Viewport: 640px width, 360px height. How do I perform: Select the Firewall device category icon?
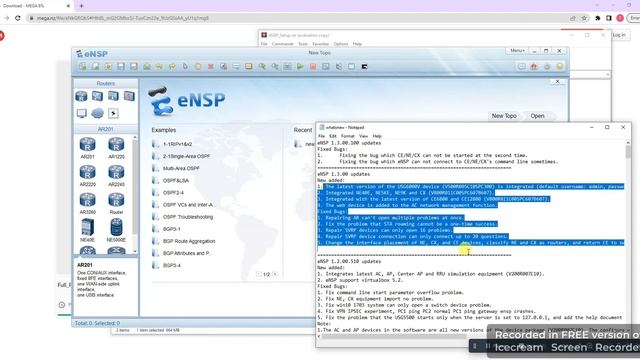click(129, 96)
